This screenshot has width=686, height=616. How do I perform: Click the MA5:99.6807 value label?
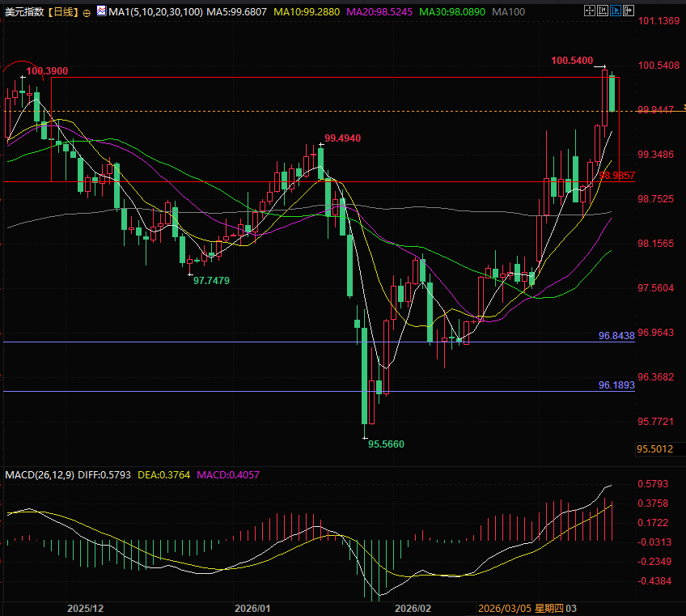point(236,12)
